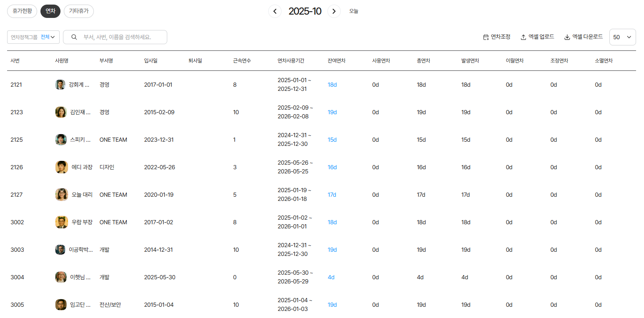Click the 엑셀 다운로드 download icon
Viewport: 644px width, 318px height.
[567, 37]
